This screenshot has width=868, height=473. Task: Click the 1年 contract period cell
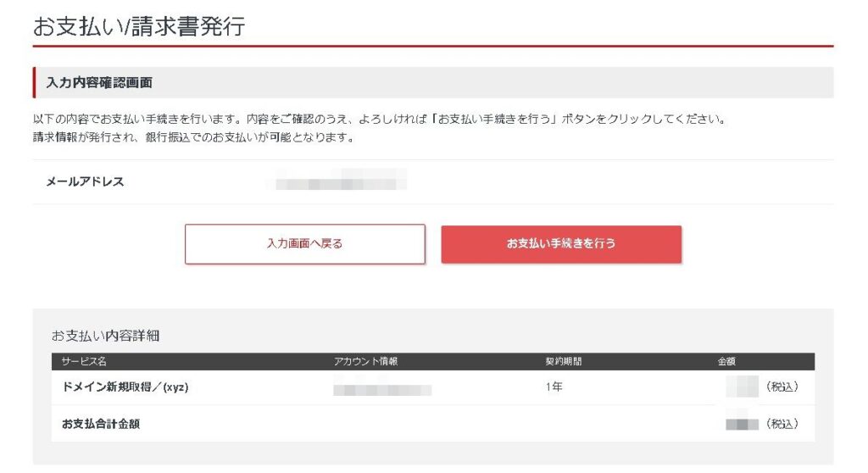[554, 387]
